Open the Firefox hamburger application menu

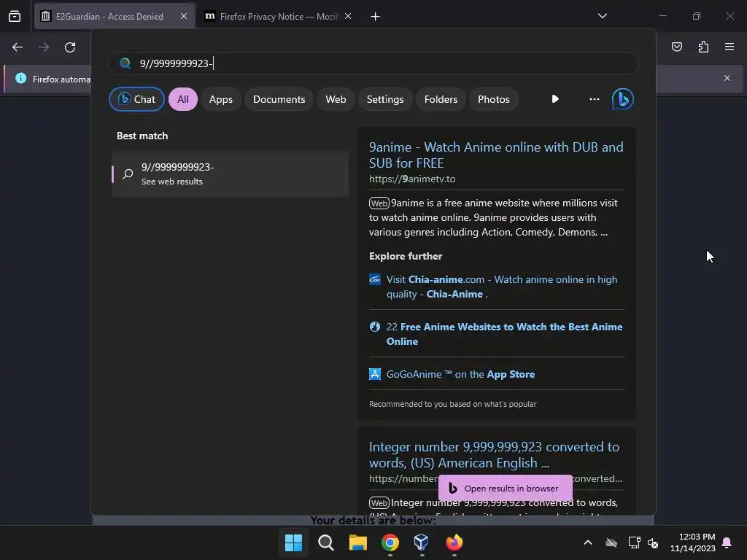coord(729,47)
